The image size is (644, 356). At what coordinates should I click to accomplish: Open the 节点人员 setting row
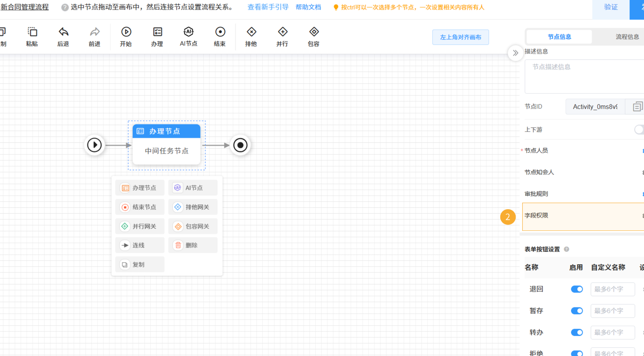point(584,150)
